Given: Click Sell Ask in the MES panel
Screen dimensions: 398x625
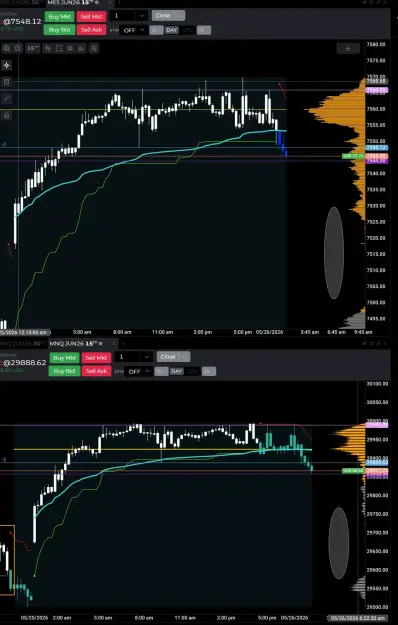Looking at the screenshot, I should [x=91, y=30].
